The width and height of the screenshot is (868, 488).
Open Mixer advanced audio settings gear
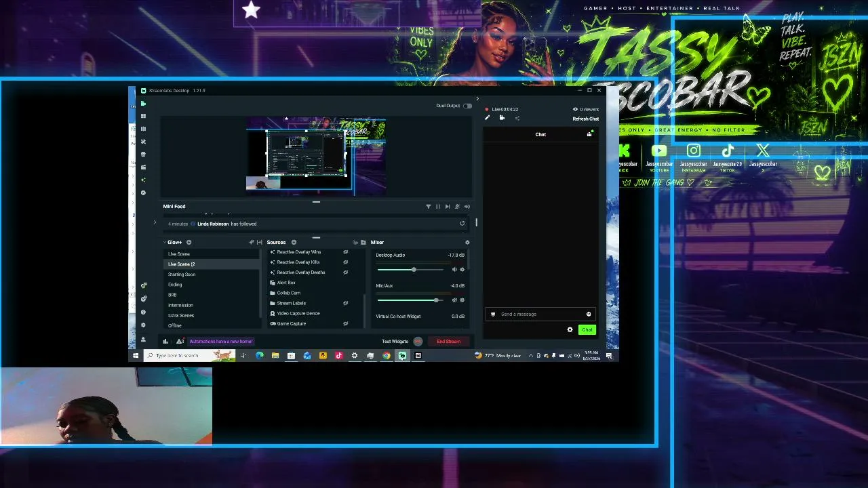pyautogui.click(x=467, y=242)
